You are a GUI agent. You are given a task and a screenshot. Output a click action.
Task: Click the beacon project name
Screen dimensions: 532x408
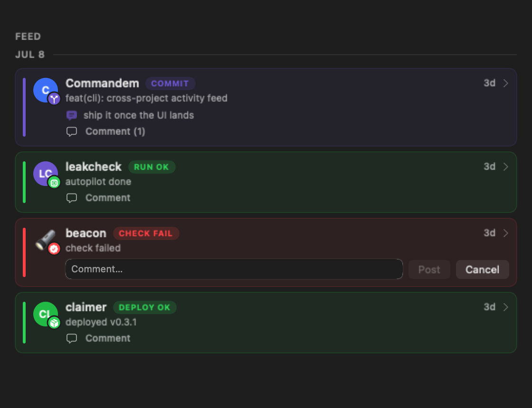point(86,233)
